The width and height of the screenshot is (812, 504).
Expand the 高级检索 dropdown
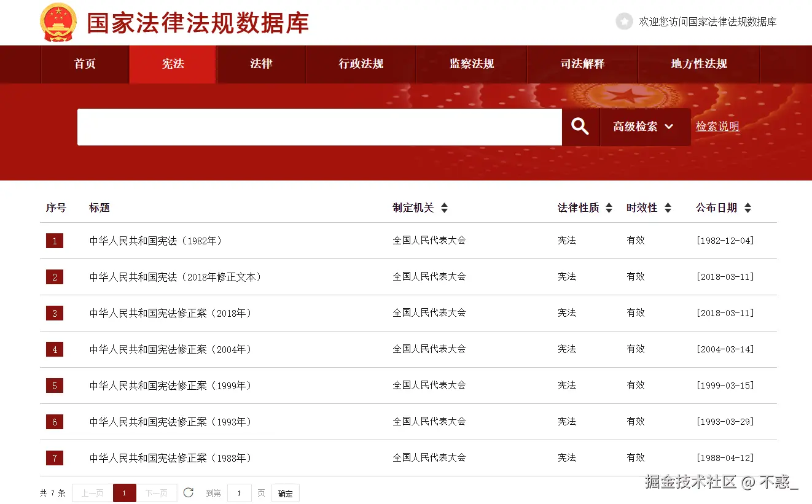point(644,126)
